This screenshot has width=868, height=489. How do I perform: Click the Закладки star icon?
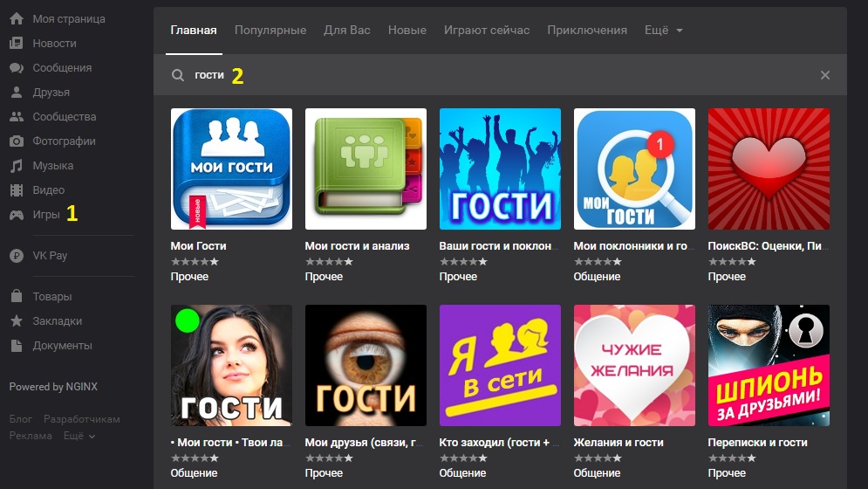[17, 321]
